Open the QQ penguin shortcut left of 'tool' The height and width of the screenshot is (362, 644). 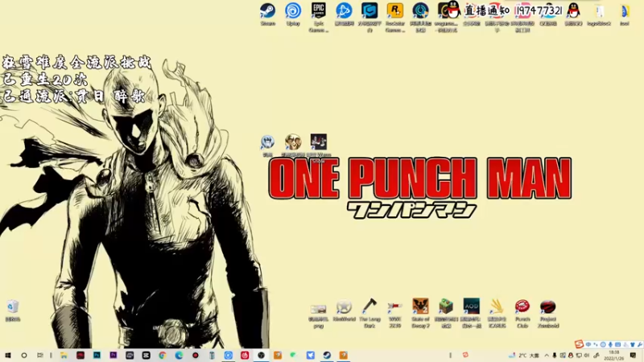click(x=573, y=14)
